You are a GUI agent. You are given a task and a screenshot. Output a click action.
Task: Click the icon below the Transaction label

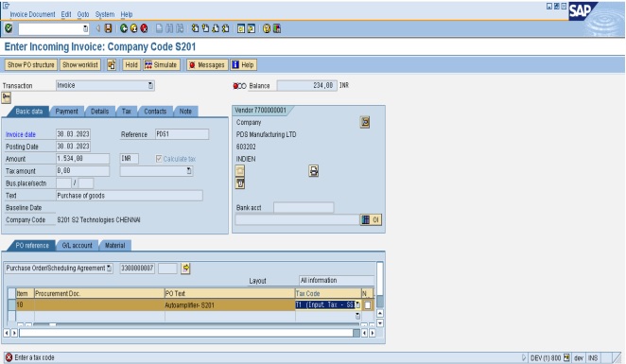6,97
